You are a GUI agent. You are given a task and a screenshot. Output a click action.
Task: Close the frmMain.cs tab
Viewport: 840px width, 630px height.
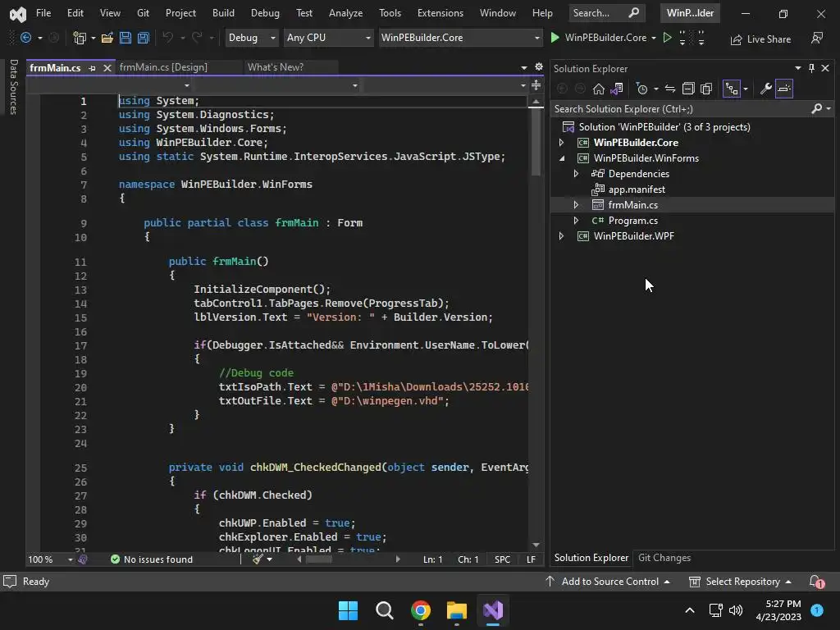(107, 68)
